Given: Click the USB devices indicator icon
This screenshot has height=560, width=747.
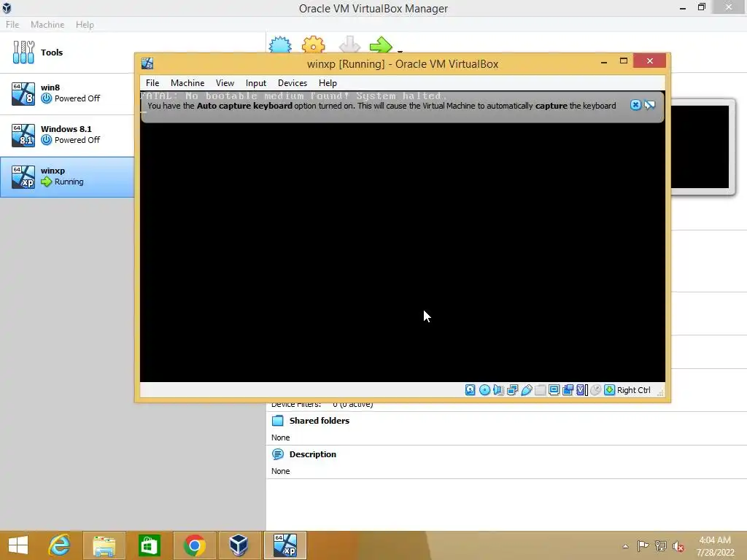Looking at the screenshot, I should pos(527,390).
